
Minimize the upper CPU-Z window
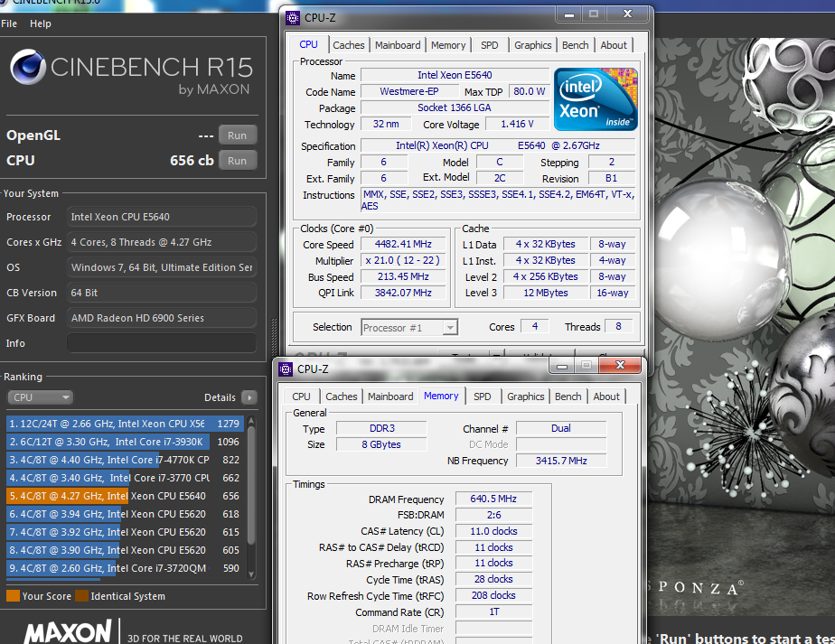(569, 14)
